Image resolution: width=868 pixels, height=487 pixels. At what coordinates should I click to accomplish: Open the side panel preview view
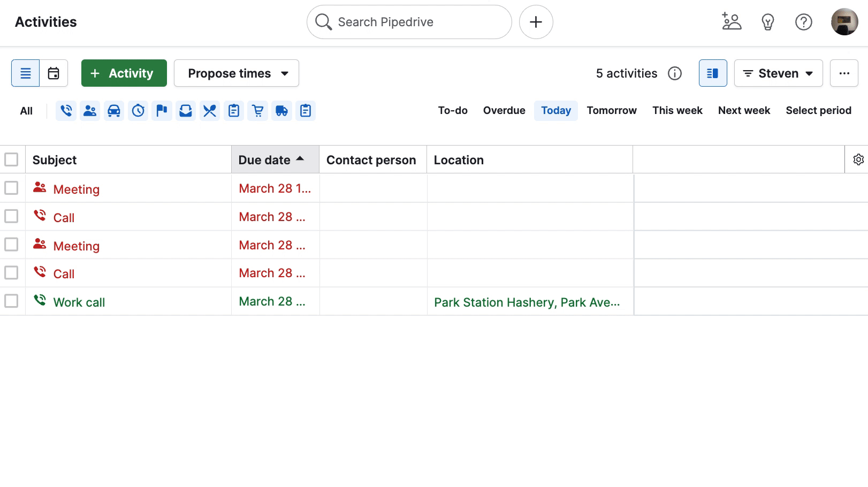pos(712,73)
